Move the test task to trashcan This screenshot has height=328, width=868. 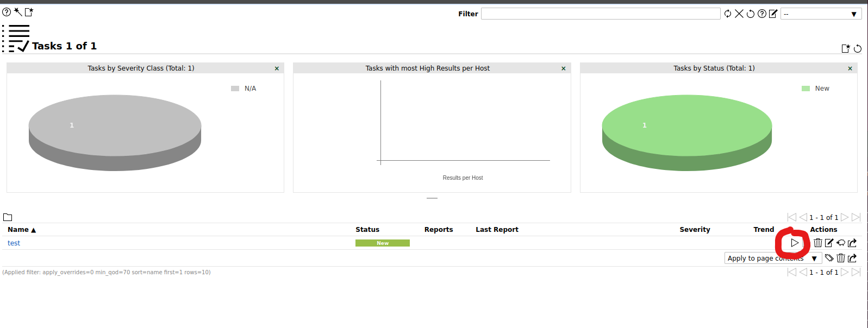pos(818,243)
